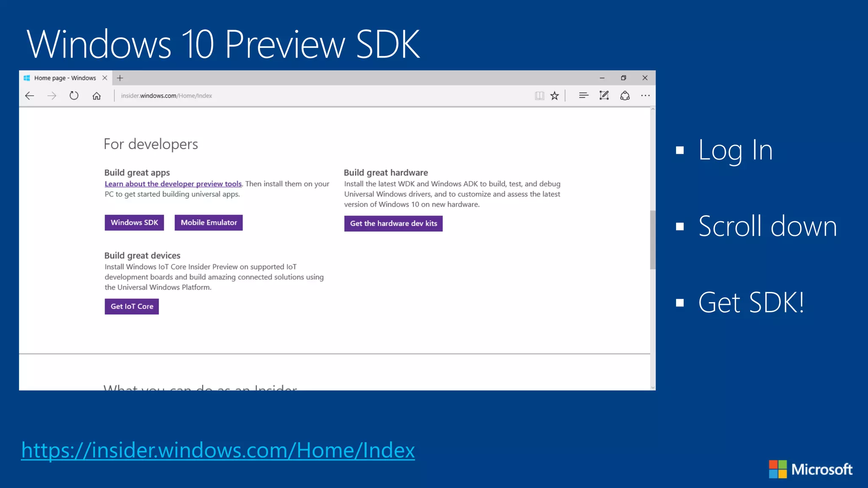
Task: Click the Get IoT Core button
Action: 132,307
